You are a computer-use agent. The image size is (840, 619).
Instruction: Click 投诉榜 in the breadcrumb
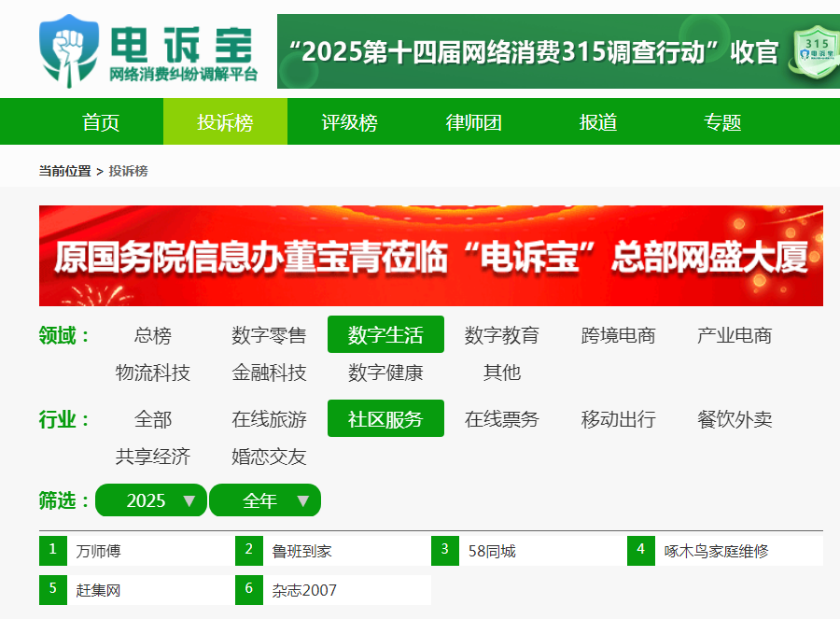(128, 171)
